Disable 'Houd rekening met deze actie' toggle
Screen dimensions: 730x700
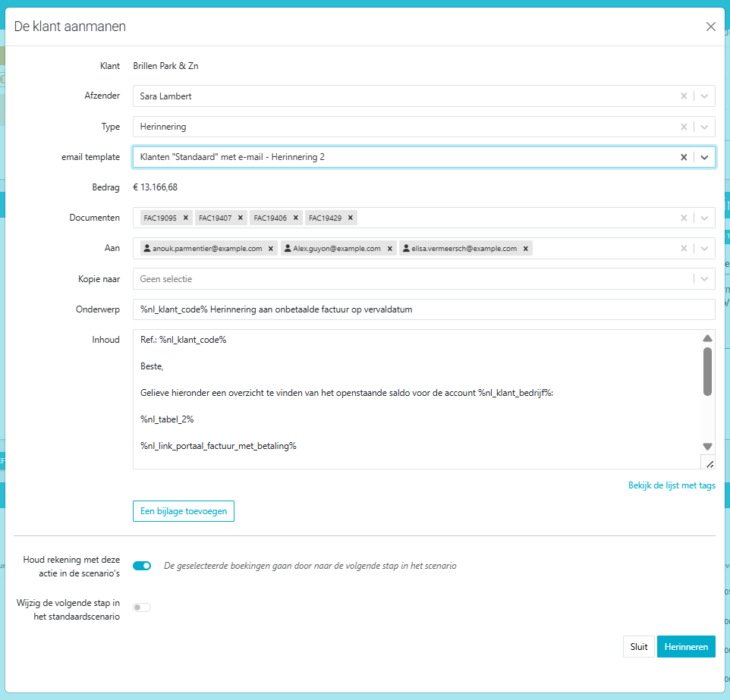pos(142,566)
